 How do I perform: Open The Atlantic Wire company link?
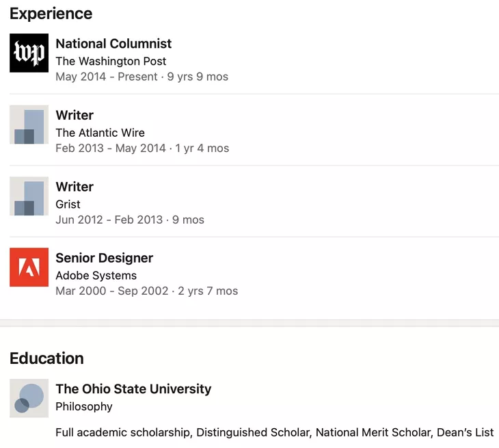coord(100,133)
